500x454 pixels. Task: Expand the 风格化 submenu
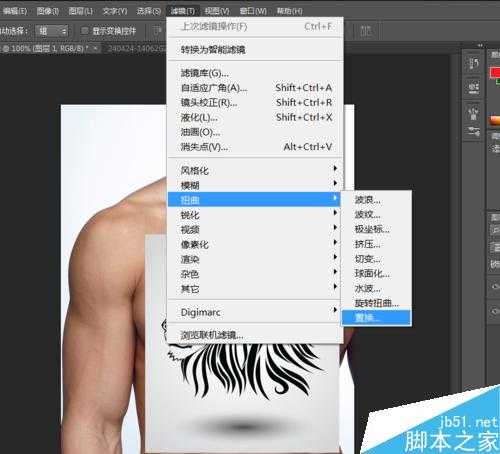pyautogui.click(x=255, y=171)
